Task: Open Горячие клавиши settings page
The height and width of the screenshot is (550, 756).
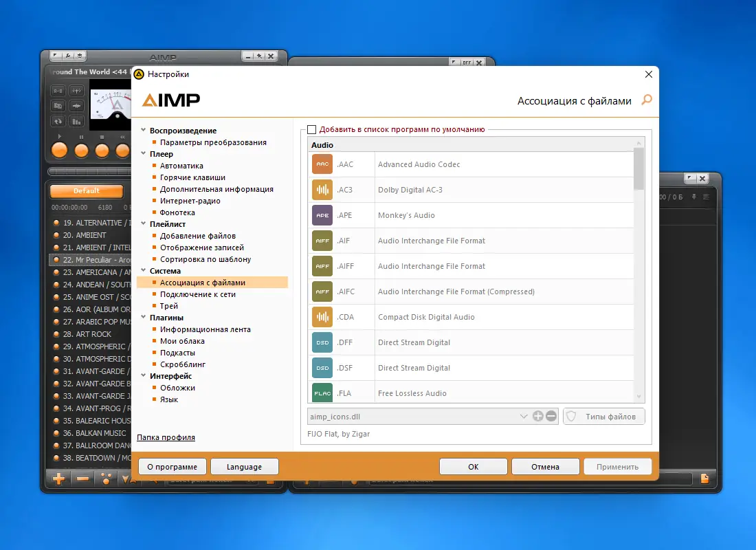Action: tap(192, 177)
